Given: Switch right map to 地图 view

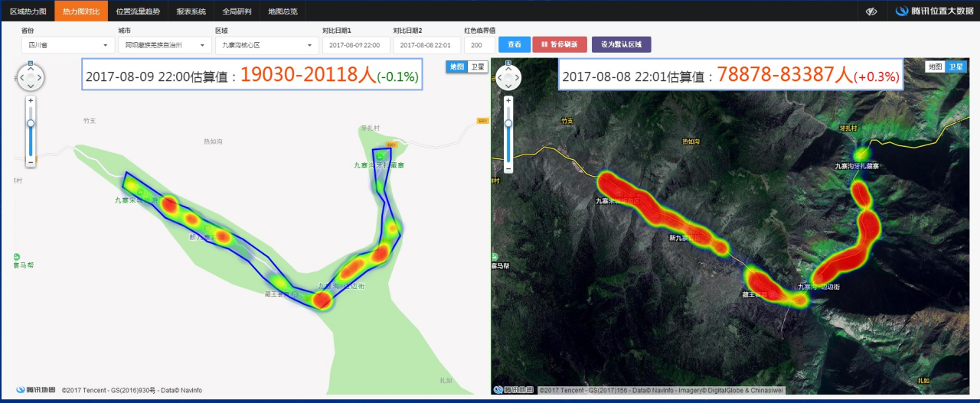Looking at the screenshot, I should [935, 67].
